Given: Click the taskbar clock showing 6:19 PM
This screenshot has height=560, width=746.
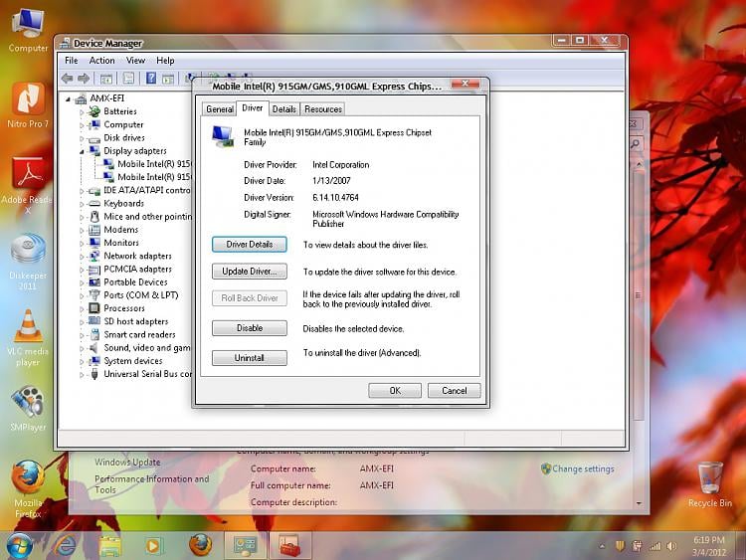Looking at the screenshot, I should [709, 546].
